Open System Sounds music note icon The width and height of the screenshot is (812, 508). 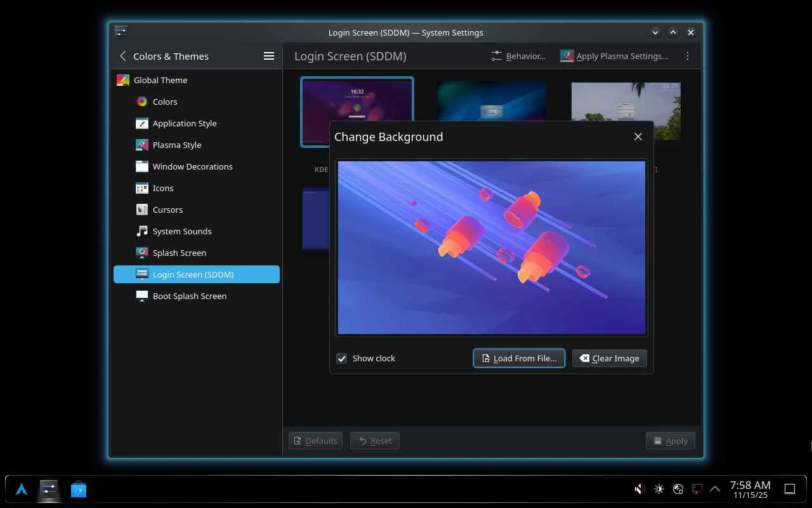tap(142, 231)
